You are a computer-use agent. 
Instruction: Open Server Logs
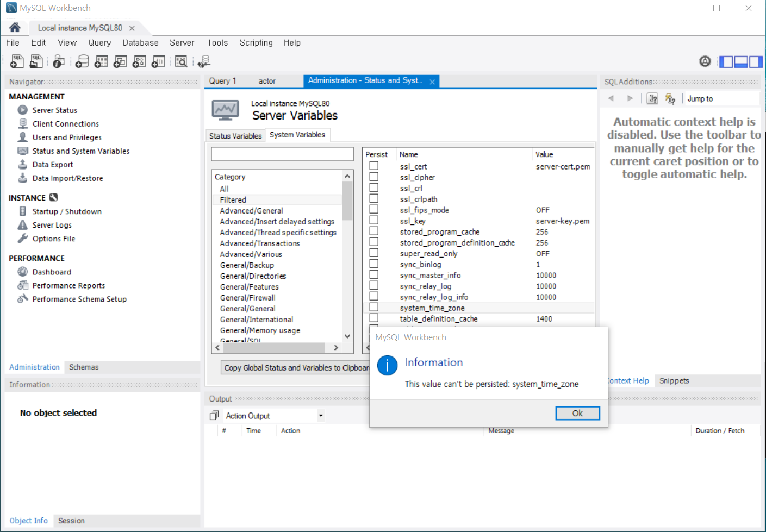click(x=52, y=225)
